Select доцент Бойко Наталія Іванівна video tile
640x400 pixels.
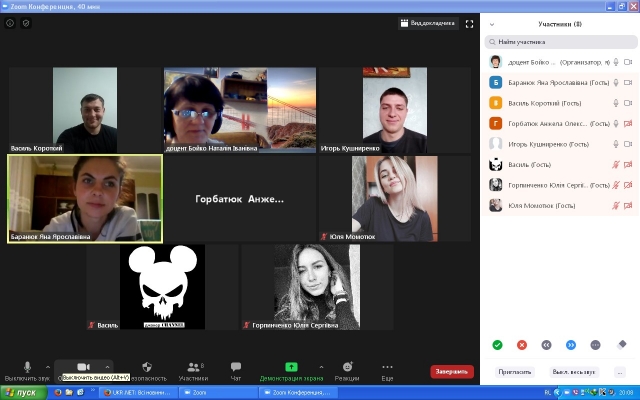pos(240,110)
